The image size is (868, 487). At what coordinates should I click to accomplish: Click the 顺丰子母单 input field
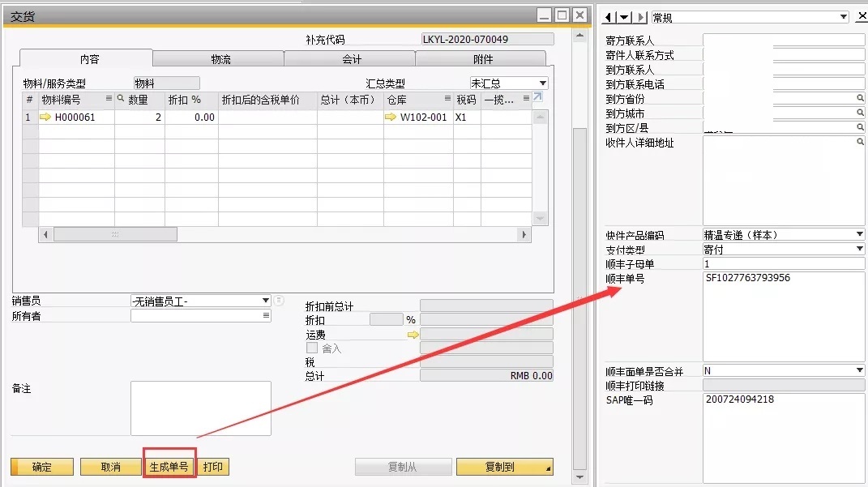tap(784, 264)
